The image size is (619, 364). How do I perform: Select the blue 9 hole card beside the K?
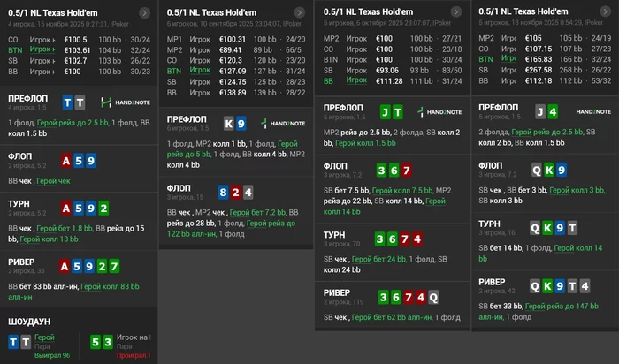[x=241, y=124]
